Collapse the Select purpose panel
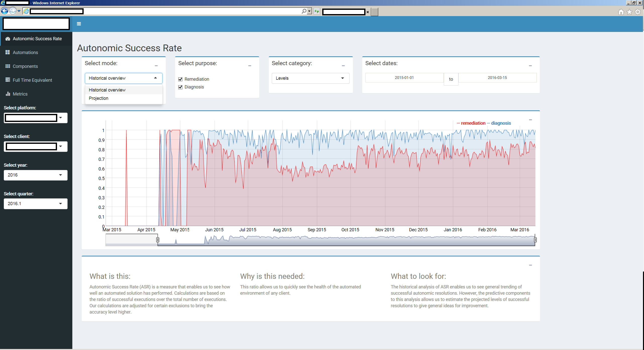Viewport: 644px width, 350px height. click(x=250, y=66)
